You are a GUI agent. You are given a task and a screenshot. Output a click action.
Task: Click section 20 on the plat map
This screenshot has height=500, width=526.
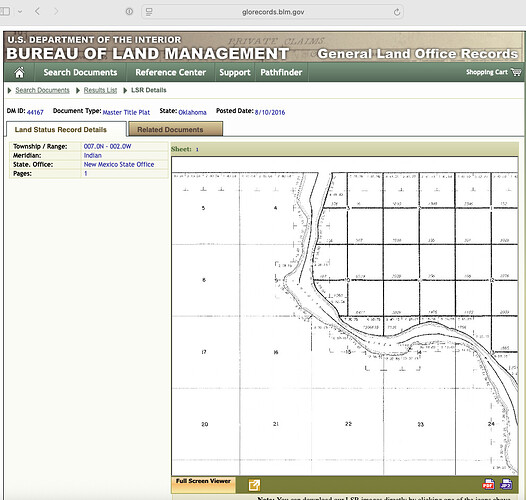pyautogui.click(x=205, y=424)
